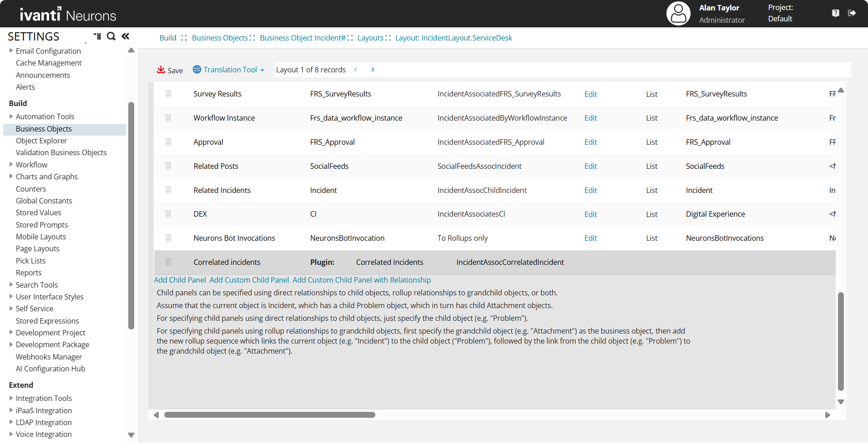The height and width of the screenshot is (446, 868).
Task: Expand the Charts and Graphs node
Action: [x=11, y=177]
